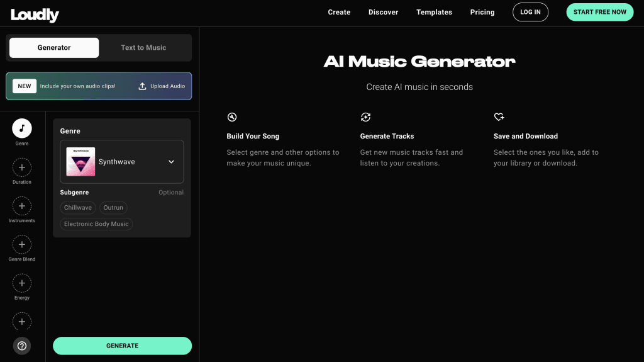Select the Genre music note icon

(22, 128)
